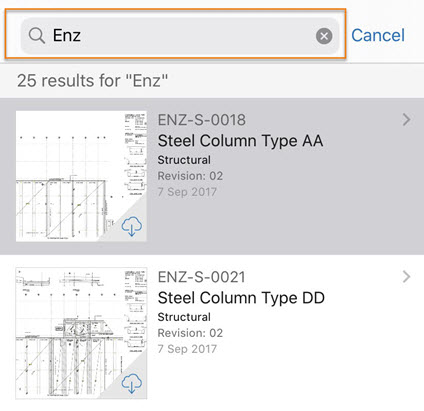Open the Steel Column Type DD thumbnail
The height and width of the screenshot is (411, 424).
(x=81, y=333)
